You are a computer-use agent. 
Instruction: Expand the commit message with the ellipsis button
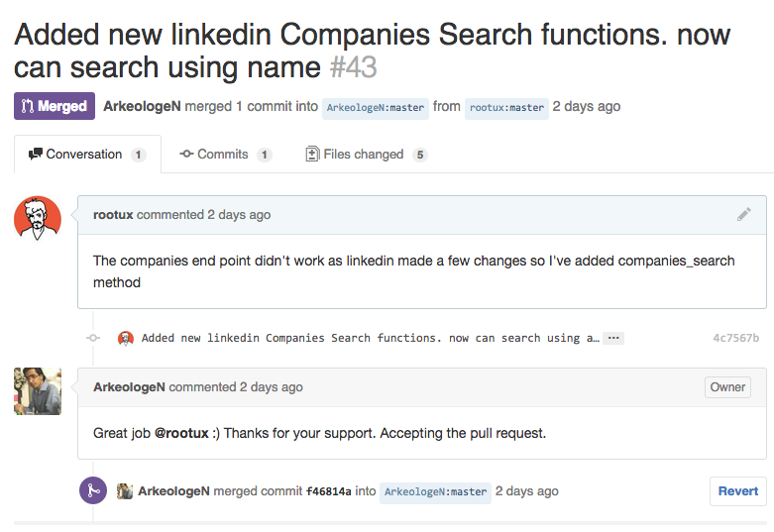613,338
